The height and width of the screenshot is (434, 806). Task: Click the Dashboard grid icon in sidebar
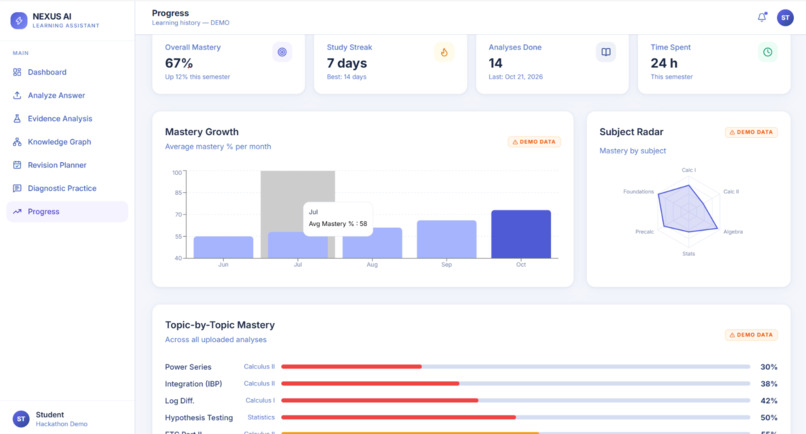(17, 72)
